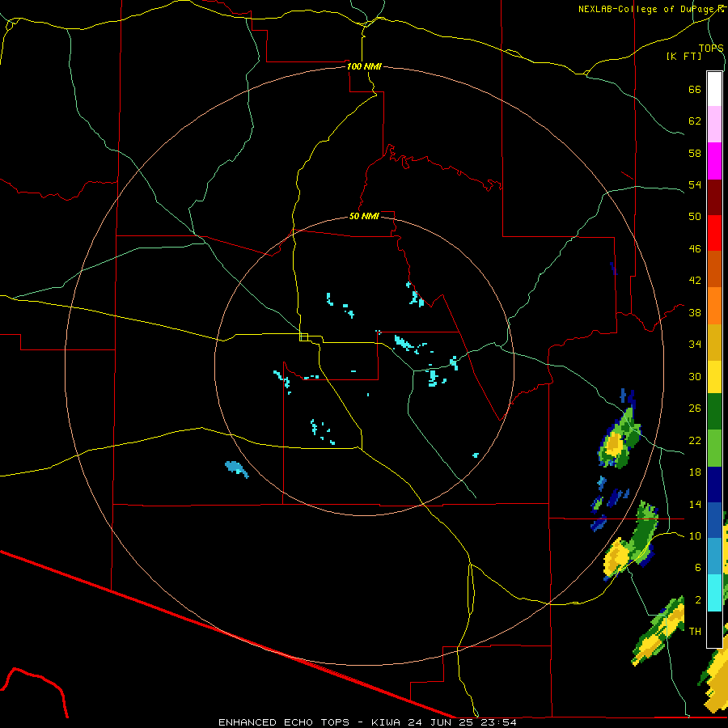The width and height of the screenshot is (728, 728).
Task: Click the "TOPS" legend title
Action: click(x=711, y=48)
